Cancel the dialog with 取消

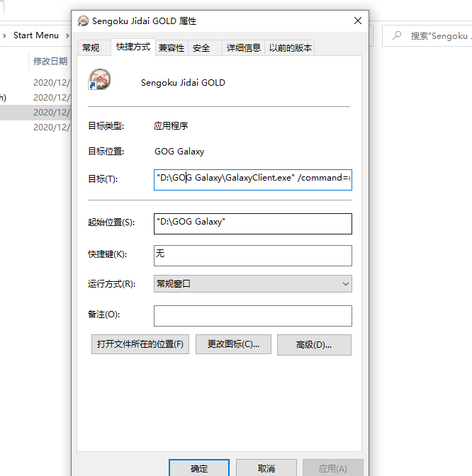click(266, 468)
